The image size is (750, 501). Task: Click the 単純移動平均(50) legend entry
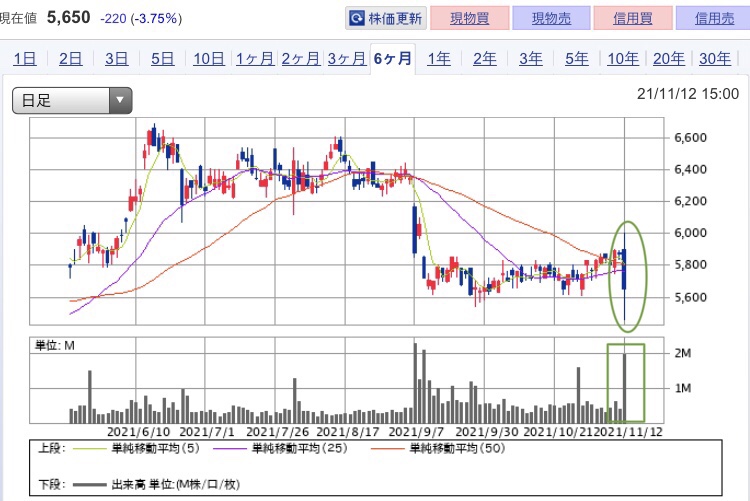click(438, 448)
